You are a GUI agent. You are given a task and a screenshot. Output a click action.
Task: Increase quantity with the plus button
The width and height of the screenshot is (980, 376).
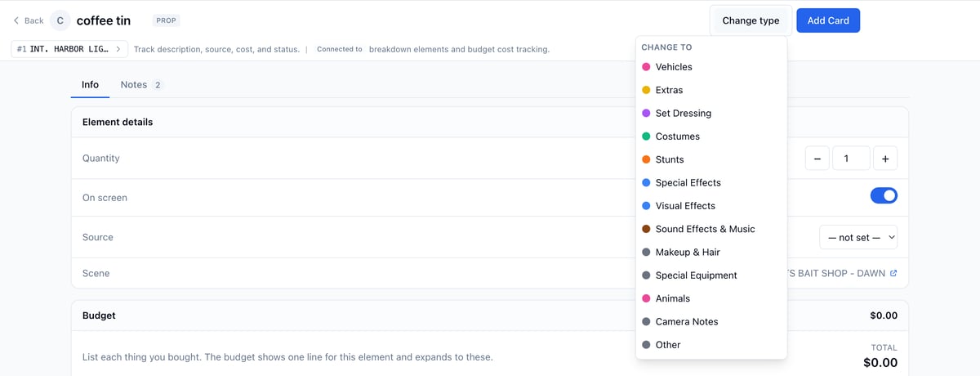(x=885, y=159)
